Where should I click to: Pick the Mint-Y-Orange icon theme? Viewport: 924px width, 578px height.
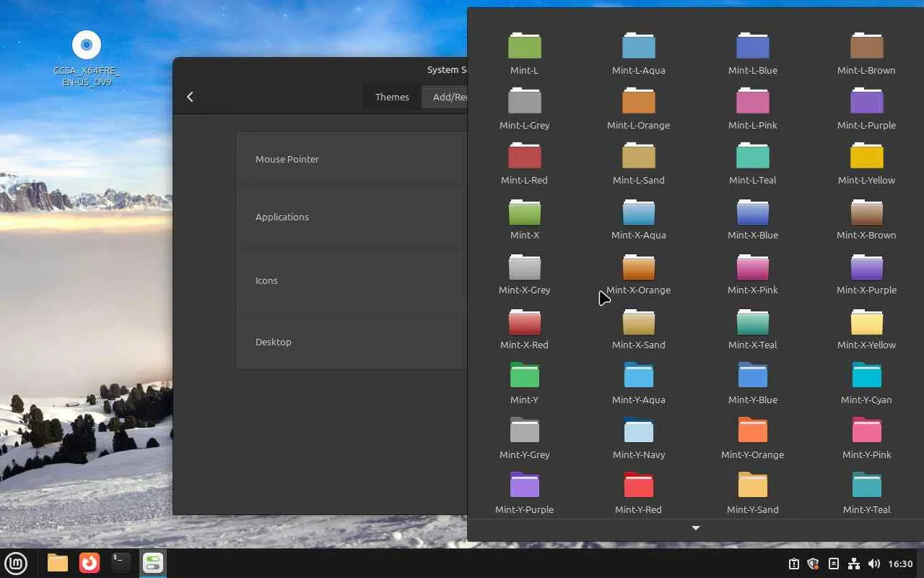pyautogui.click(x=752, y=438)
